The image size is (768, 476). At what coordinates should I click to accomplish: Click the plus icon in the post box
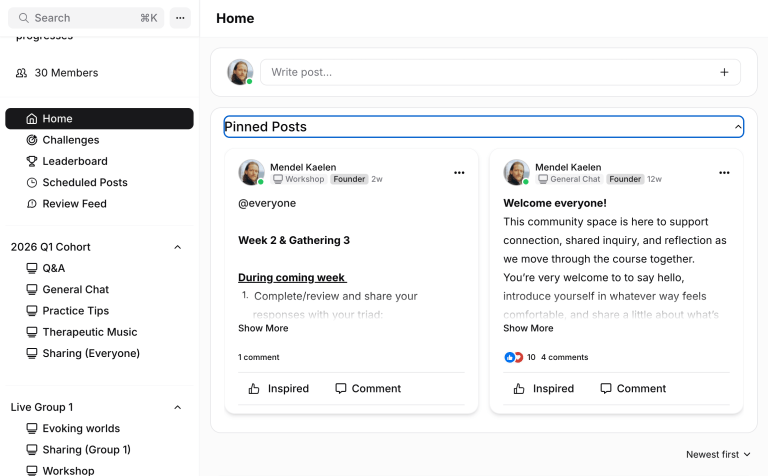pos(724,72)
